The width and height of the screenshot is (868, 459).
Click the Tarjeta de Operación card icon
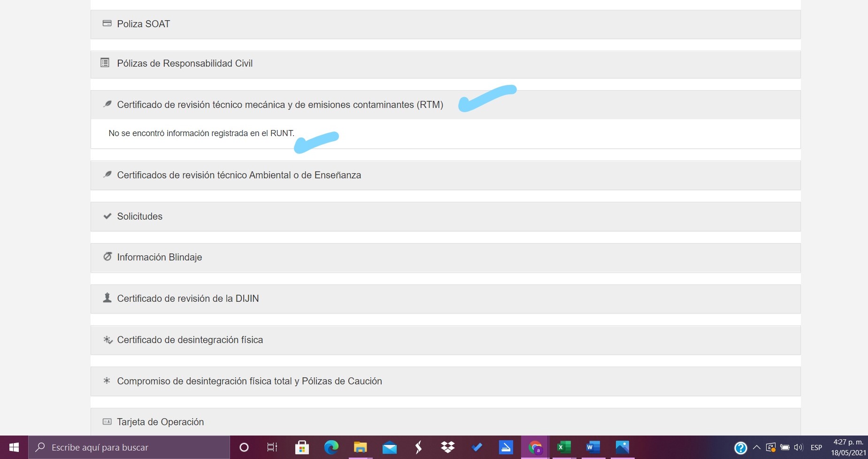click(107, 421)
